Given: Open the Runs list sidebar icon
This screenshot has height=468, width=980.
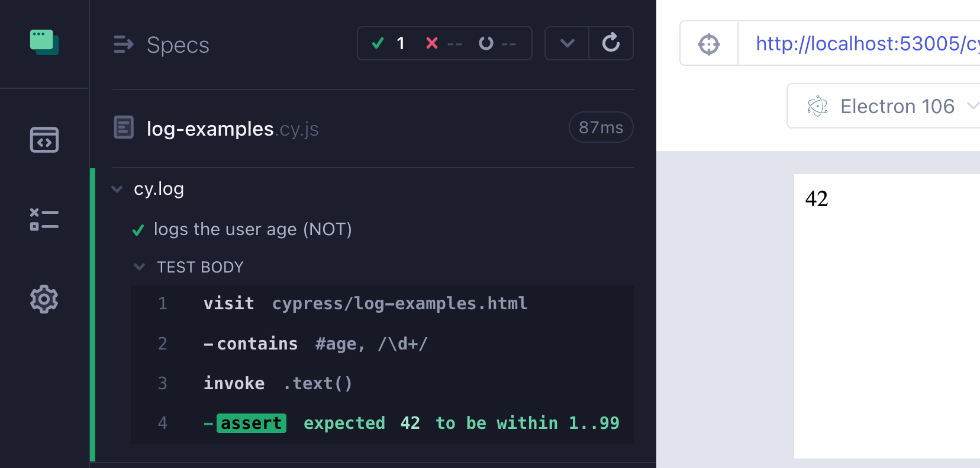Looking at the screenshot, I should [44, 219].
